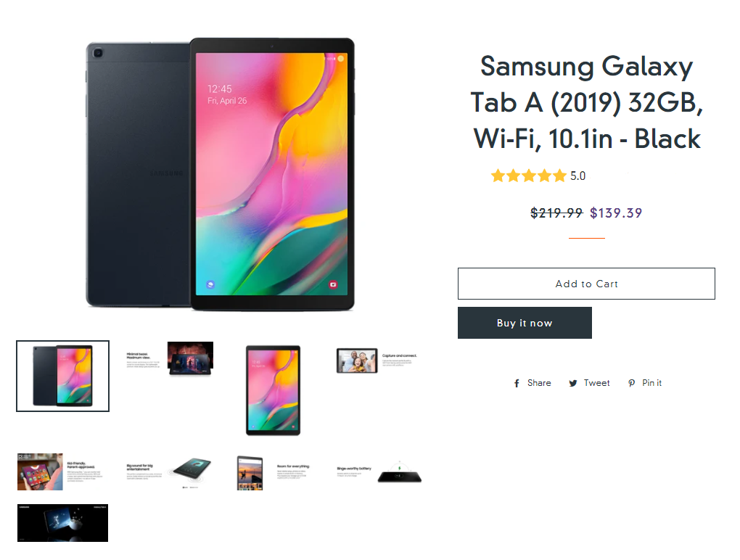Open the dark Samsung Galaxy Tab A banner thumbnail

coord(63,523)
